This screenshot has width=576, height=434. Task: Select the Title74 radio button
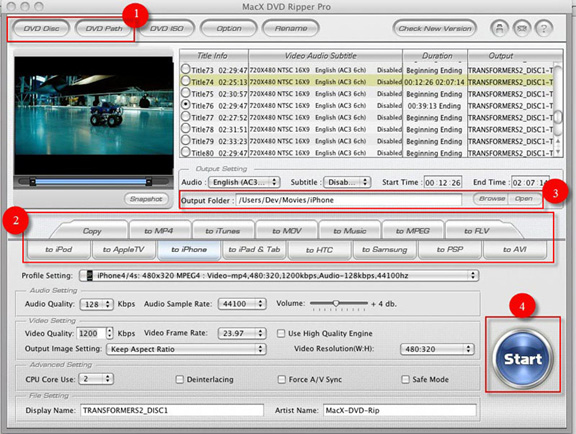tap(186, 81)
